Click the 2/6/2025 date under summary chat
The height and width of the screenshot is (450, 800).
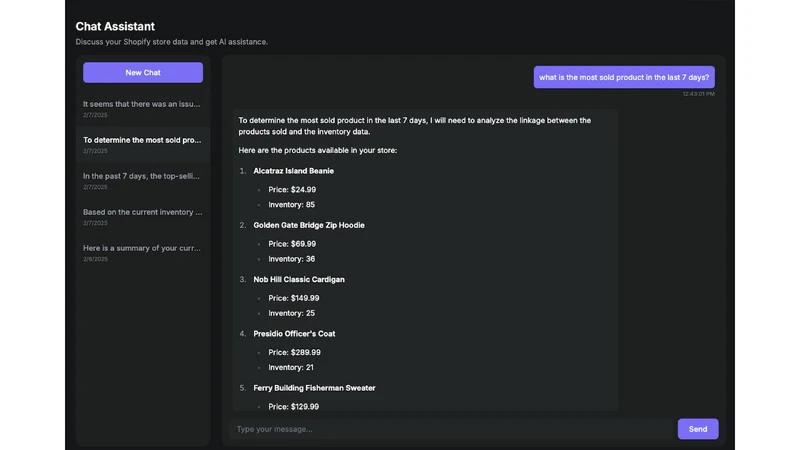[95, 259]
